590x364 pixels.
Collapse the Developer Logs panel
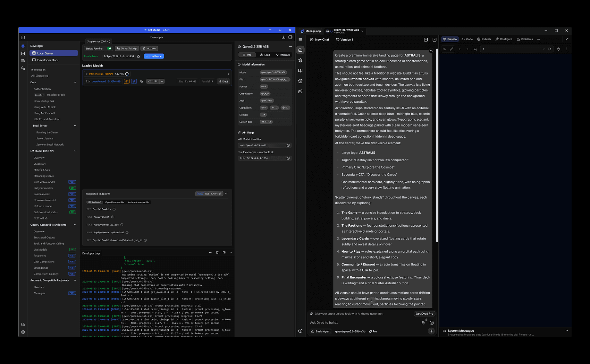point(231,252)
